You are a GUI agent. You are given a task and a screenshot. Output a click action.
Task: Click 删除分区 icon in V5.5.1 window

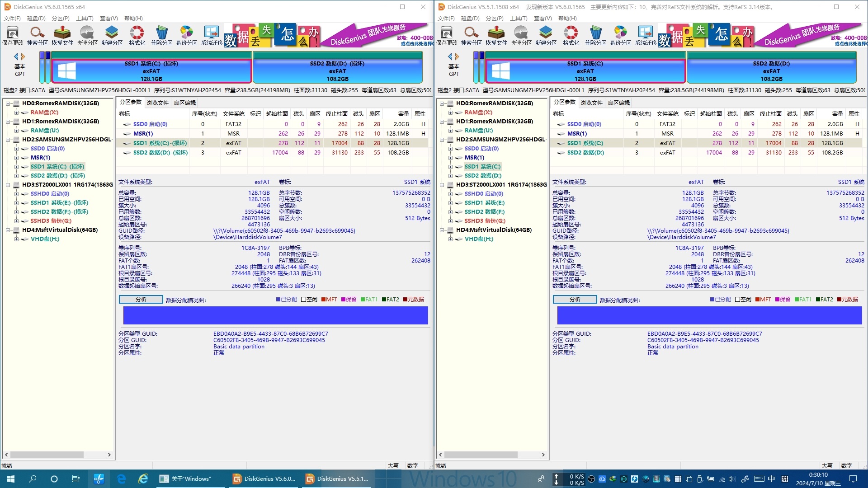tap(596, 36)
